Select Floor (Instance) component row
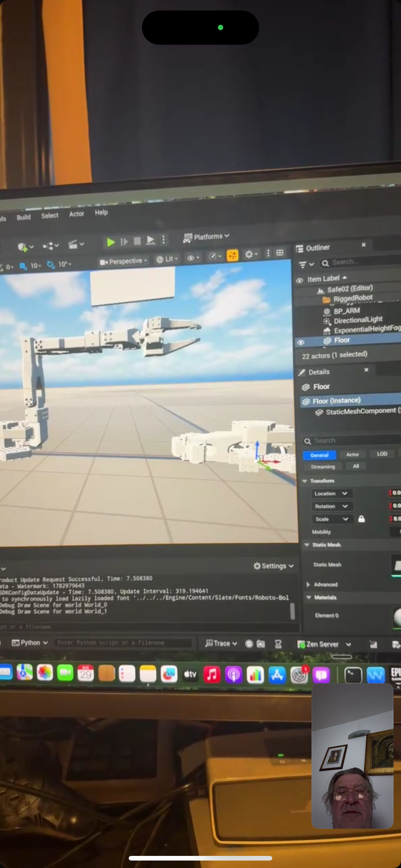 [x=350, y=401]
